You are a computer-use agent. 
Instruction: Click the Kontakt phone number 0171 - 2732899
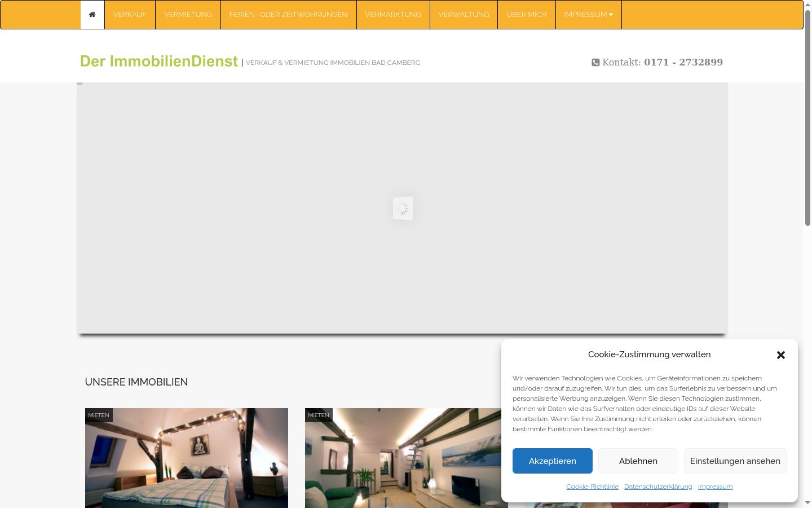tap(683, 62)
